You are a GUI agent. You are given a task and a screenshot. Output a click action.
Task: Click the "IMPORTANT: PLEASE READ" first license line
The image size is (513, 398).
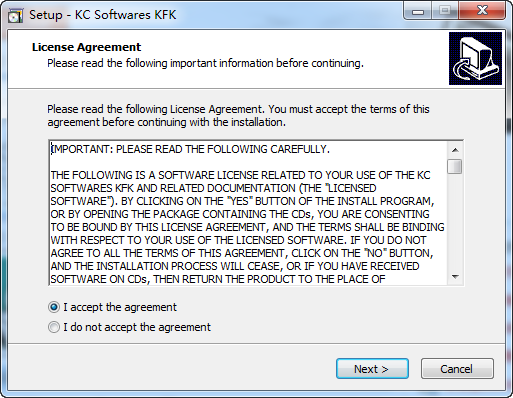190,149
